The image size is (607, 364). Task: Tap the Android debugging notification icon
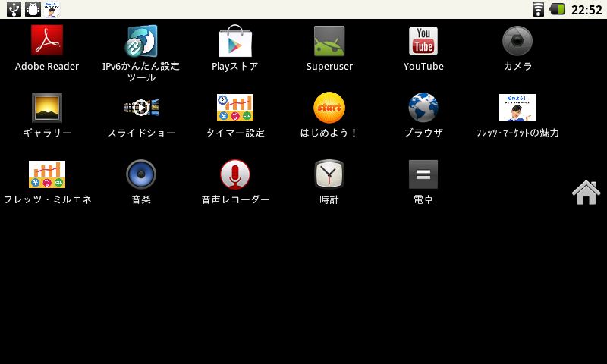[x=33, y=9]
